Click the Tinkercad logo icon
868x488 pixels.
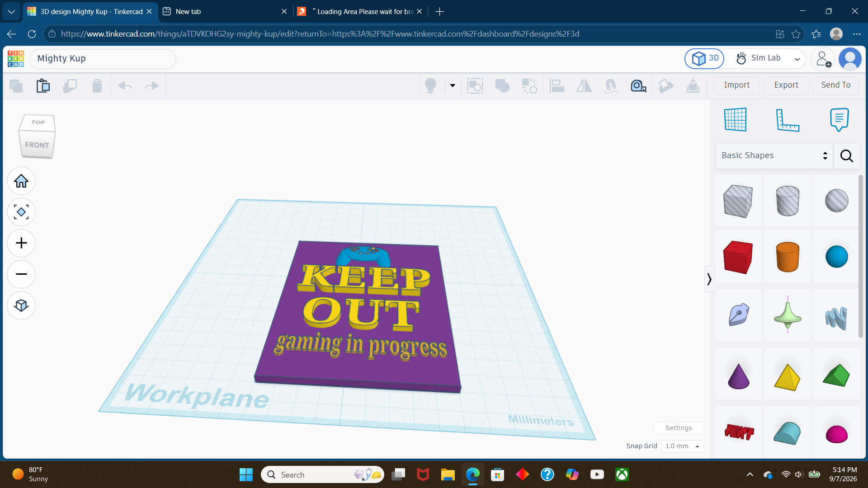16,59
